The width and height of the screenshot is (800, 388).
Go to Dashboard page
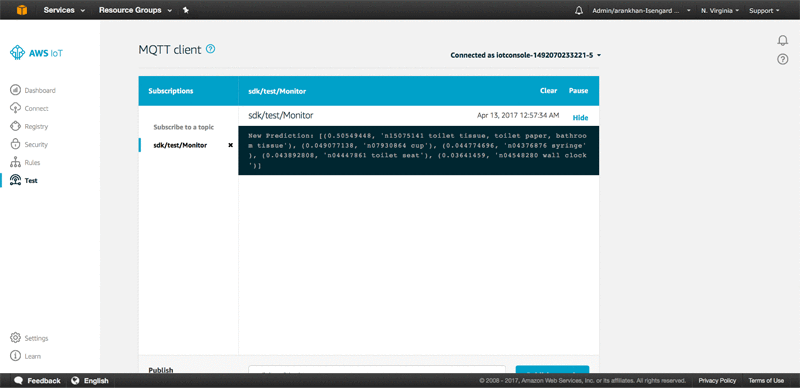pyautogui.click(x=40, y=90)
